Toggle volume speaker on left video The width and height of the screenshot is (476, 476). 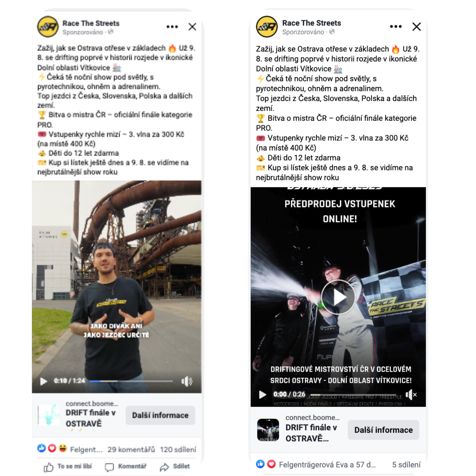pos(187,381)
